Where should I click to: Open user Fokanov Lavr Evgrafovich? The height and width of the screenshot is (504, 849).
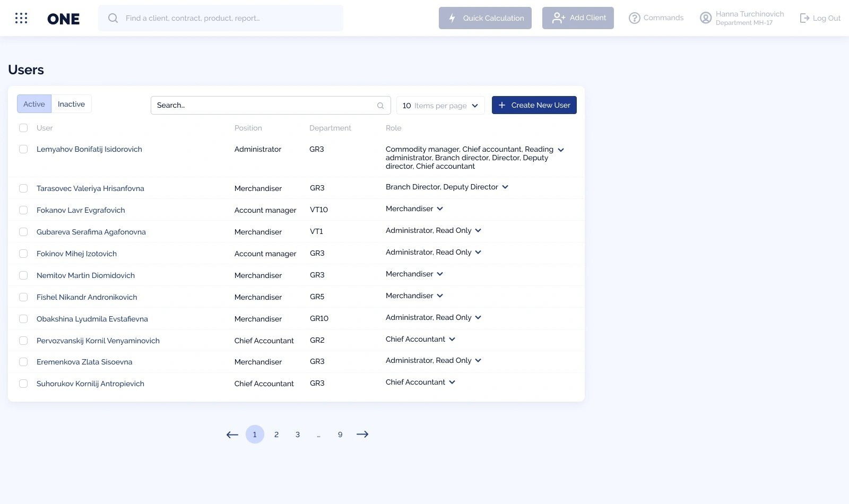(x=81, y=210)
